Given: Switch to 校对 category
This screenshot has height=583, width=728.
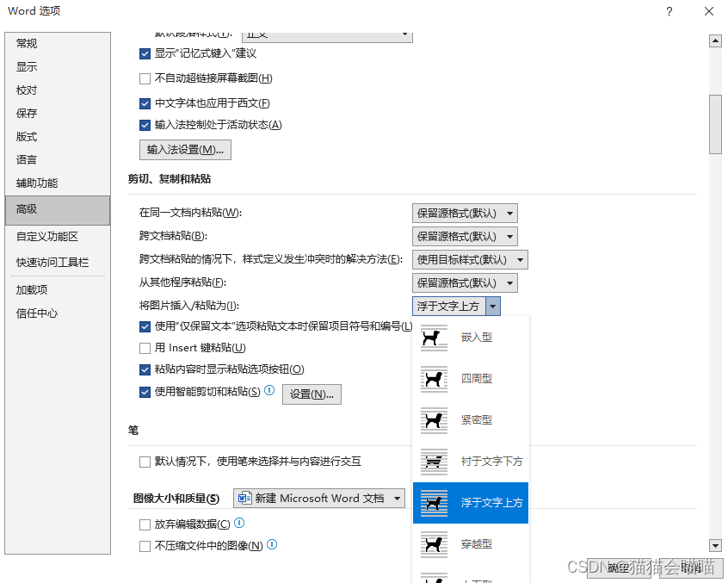Looking at the screenshot, I should pyautogui.click(x=58, y=90).
